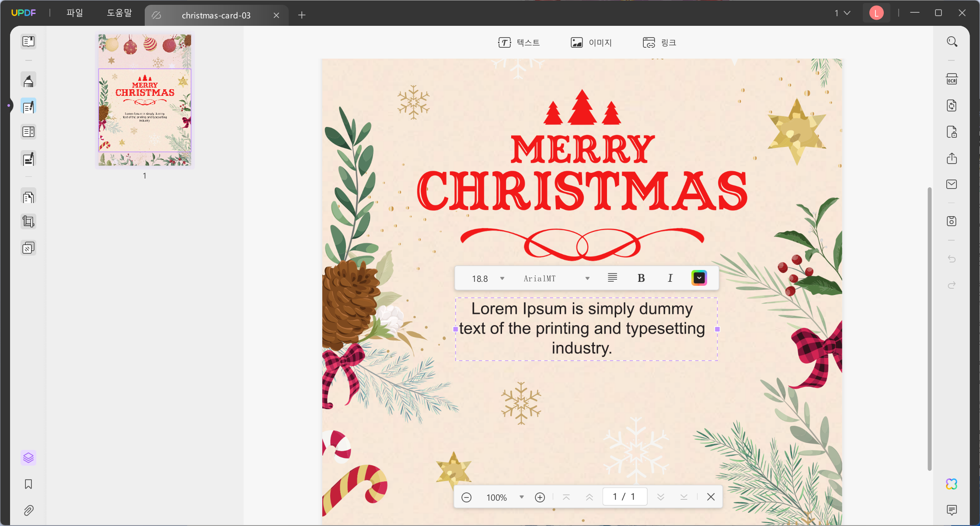
Task: Close the christmas-card-03 tab
Action: (276, 15)
